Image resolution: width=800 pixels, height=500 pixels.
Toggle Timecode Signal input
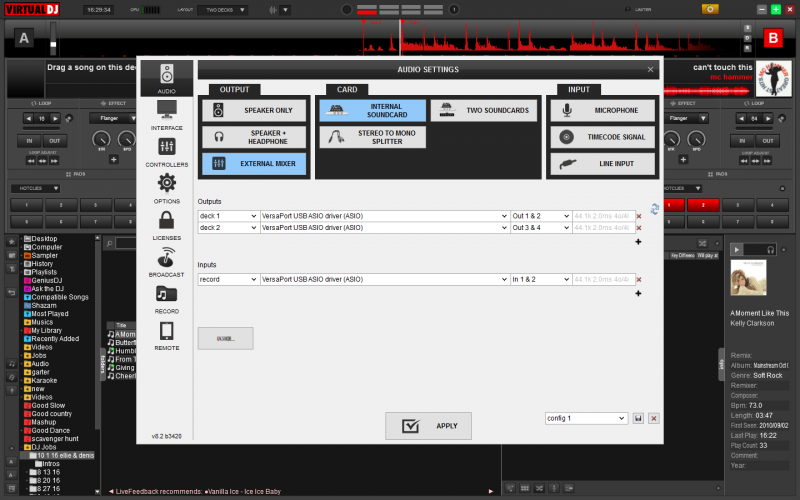[x=603, y=137]
